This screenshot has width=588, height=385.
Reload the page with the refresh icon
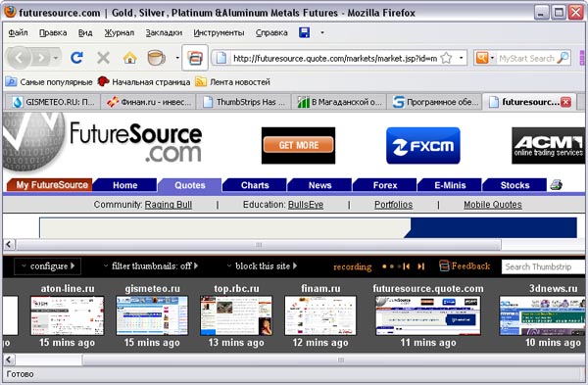tap(76, 58)
